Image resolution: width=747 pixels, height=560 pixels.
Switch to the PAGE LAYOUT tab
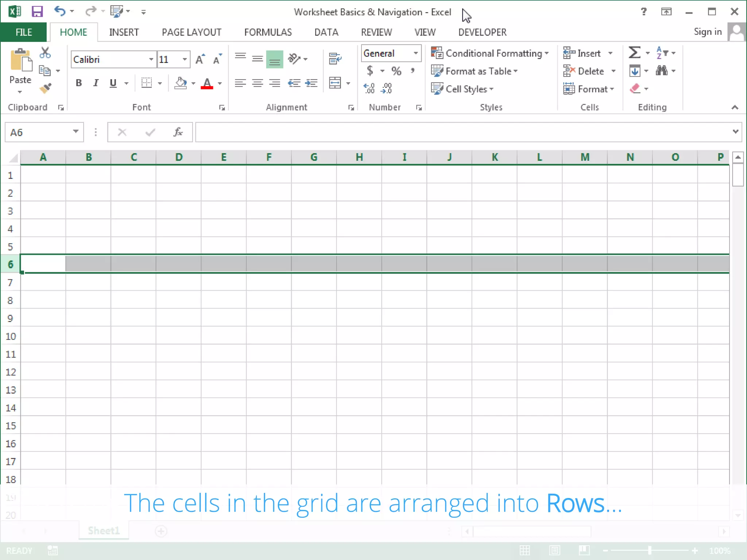(x=191, y=32)
